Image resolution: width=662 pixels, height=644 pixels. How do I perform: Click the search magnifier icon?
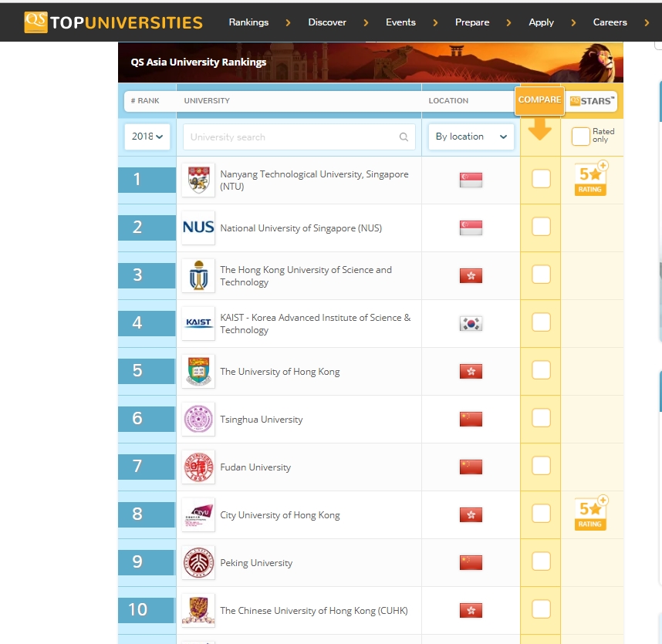click(404, 137)
